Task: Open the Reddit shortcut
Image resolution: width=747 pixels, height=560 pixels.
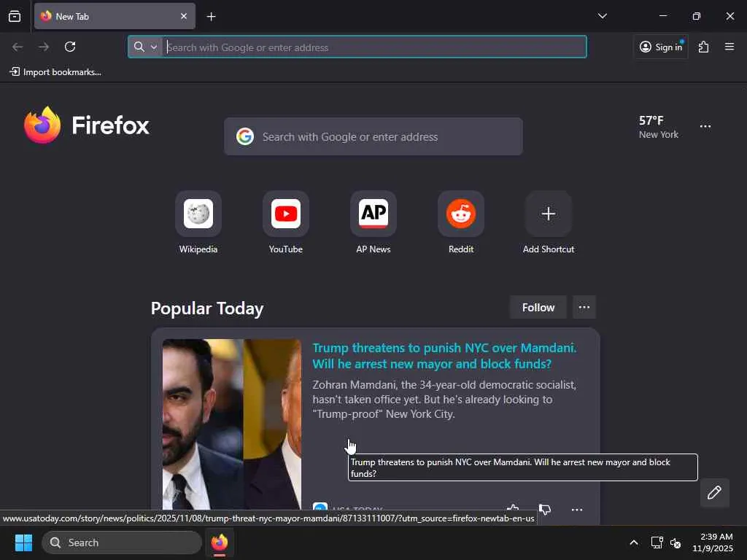Action: (461, 222)
